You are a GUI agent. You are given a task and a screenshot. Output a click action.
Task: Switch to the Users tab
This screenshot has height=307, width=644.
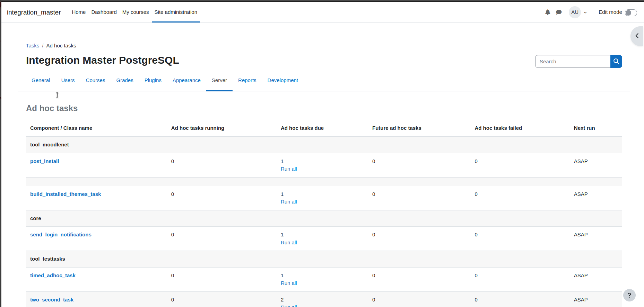(68, 80)
